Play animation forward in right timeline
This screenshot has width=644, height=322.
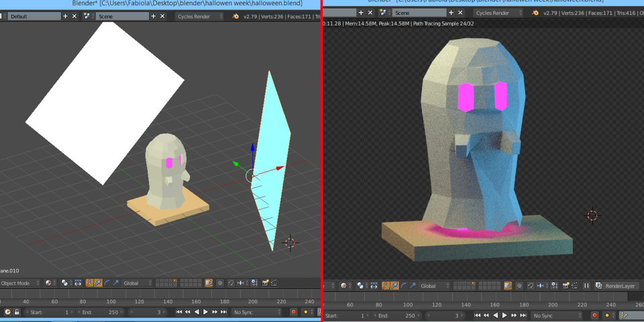point(504,315)
